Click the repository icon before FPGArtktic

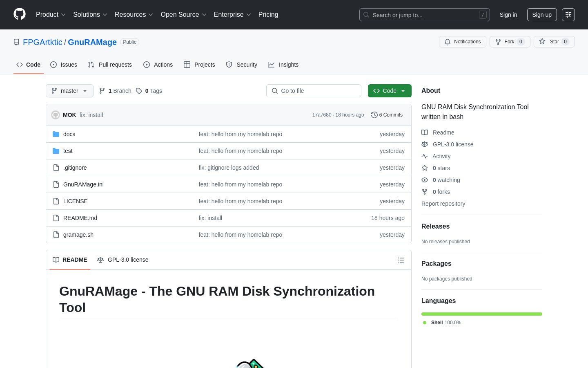(x=16, y=42)
